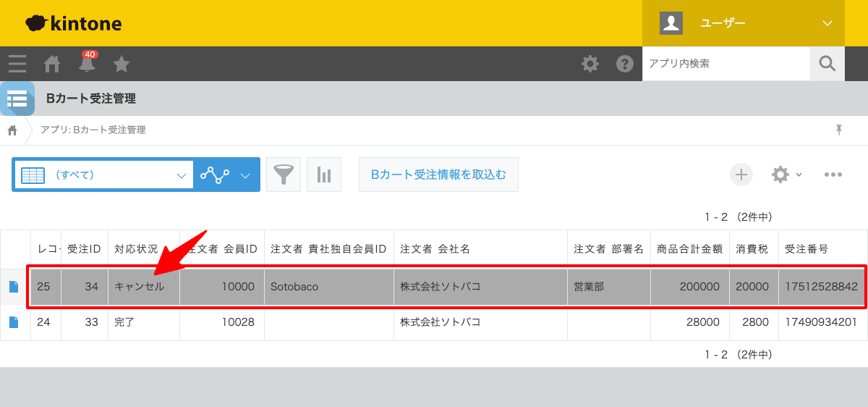Open record details for record 24
The height and width of the screenshot is (407, 868).
tap(14, 322)
